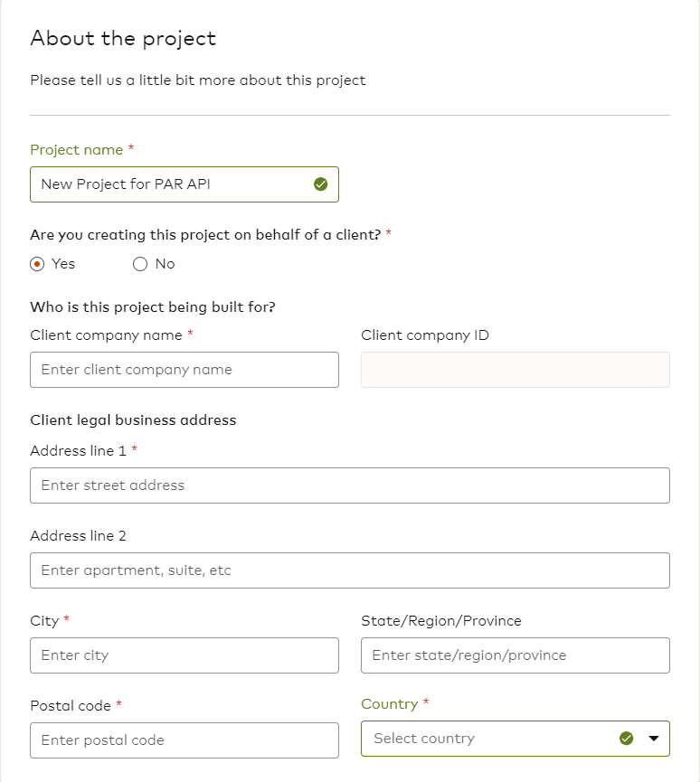
Task: Click the Yes option label text
Action: pyautogui.click(x=63, y=264)
